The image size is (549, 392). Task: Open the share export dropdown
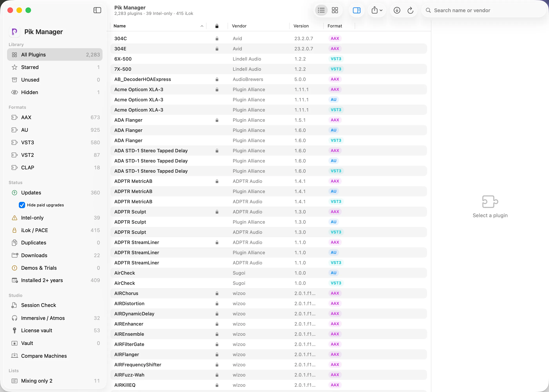tap(377, 10)
